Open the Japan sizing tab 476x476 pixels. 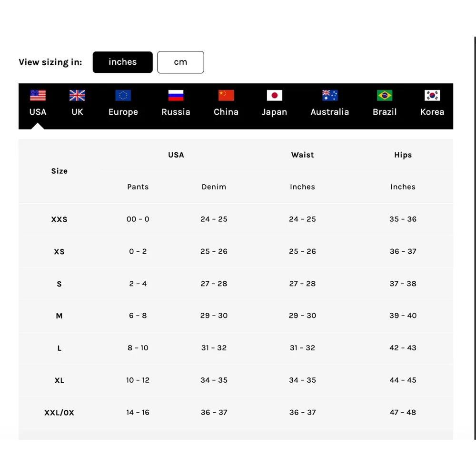coord(274,112)
